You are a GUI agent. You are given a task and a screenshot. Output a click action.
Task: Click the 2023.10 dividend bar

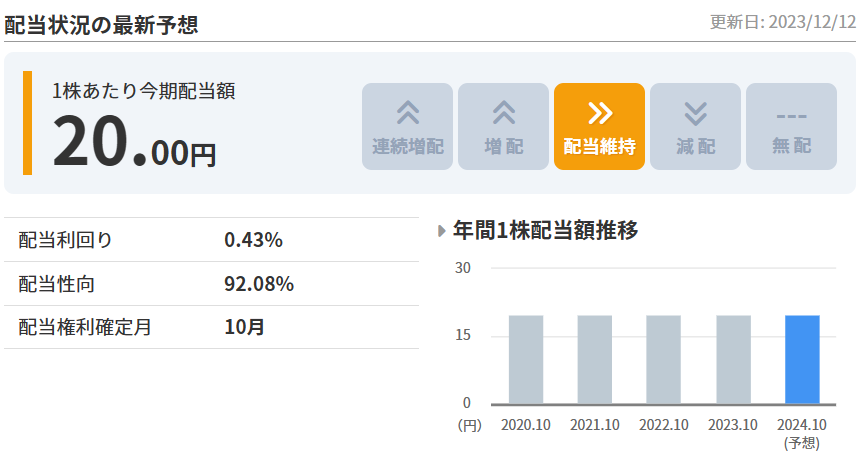coord(733,359)
